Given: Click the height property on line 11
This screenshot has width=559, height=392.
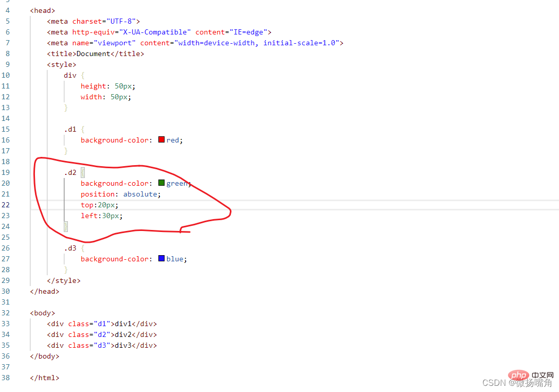Looking at the screenshot, I should coord(94,86).
